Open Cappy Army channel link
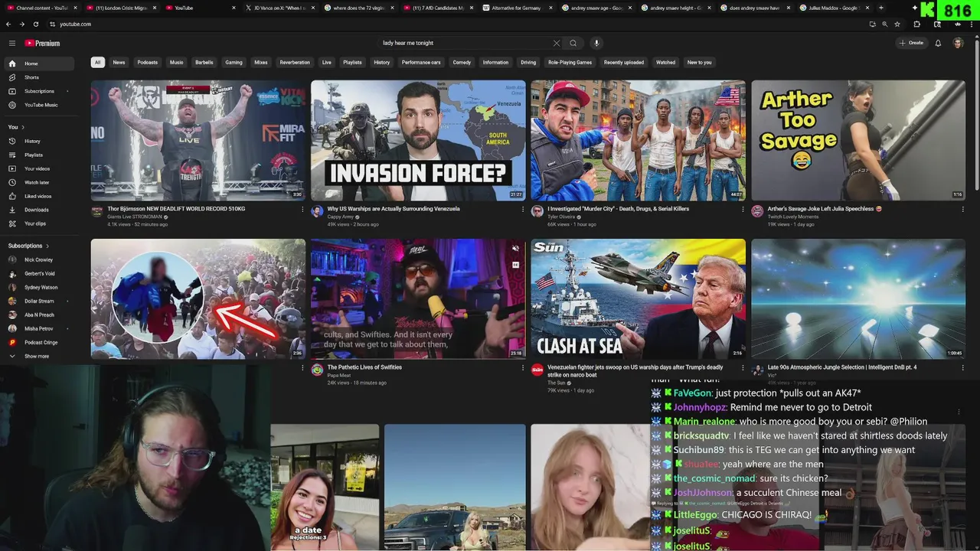 (x=341, y=217)
